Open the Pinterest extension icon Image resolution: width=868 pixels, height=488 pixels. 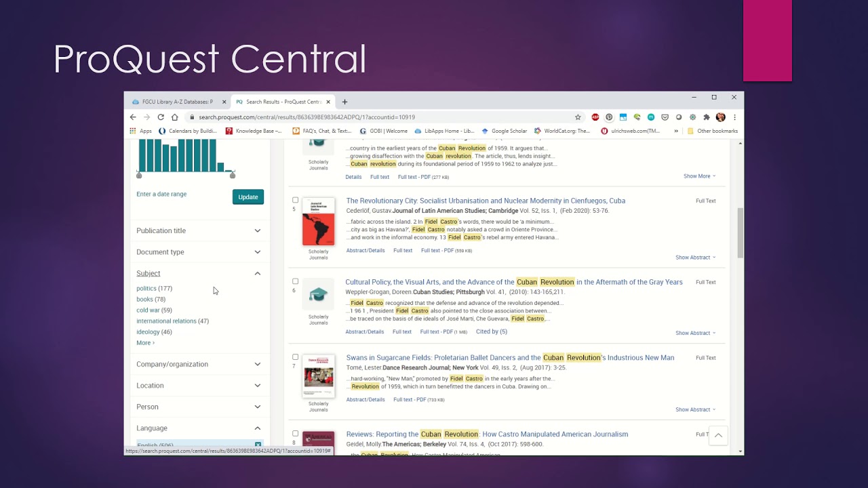coord(609,117)
